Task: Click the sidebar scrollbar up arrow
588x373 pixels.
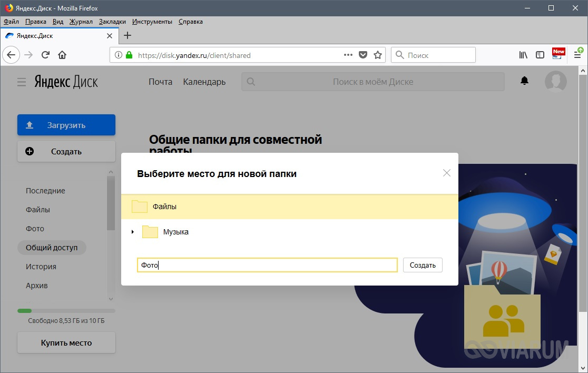Action: 111,172
